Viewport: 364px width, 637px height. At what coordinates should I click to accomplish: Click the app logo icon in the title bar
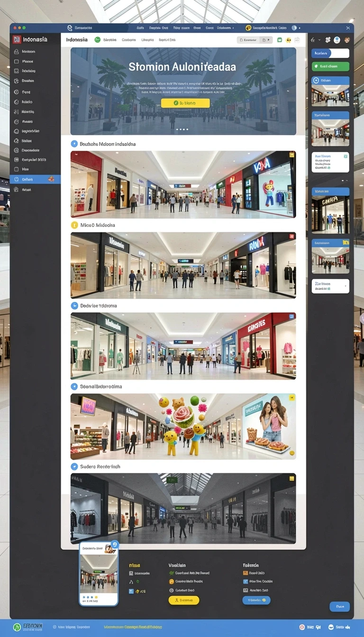click(70, 28)
